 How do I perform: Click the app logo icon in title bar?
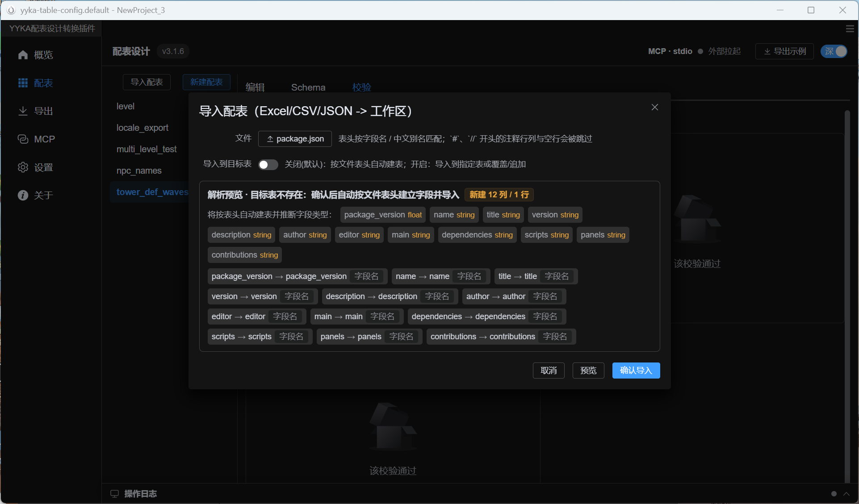(11, 10)
